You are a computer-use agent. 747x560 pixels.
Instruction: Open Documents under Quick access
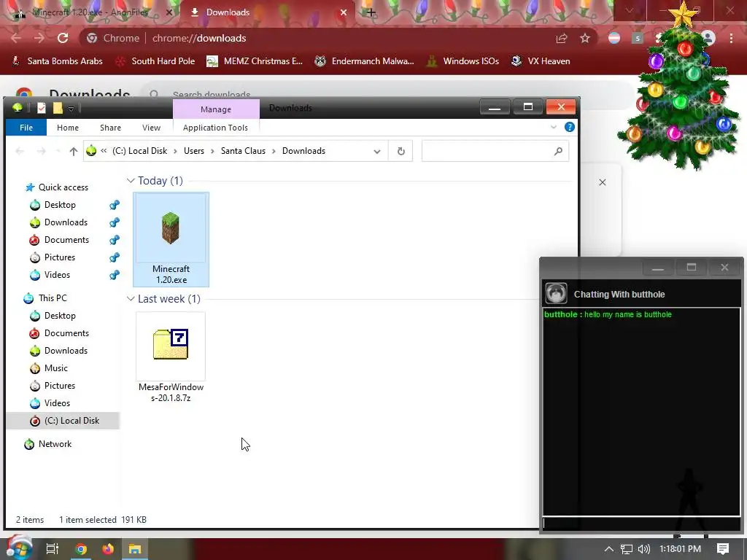click(x=66, y=240)
